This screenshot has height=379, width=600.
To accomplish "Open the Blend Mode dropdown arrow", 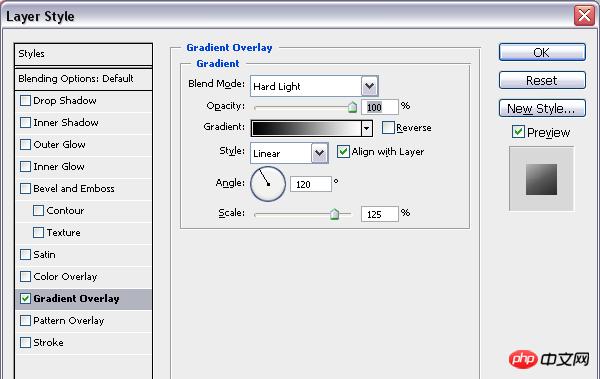I will 369,86.
